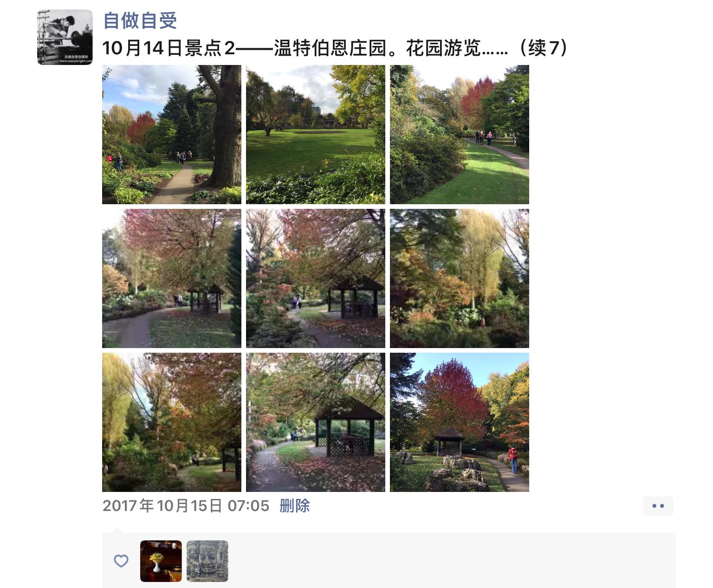Click the 删除 delete link
Screen dimensions: 713x588
tap(295, 506)
